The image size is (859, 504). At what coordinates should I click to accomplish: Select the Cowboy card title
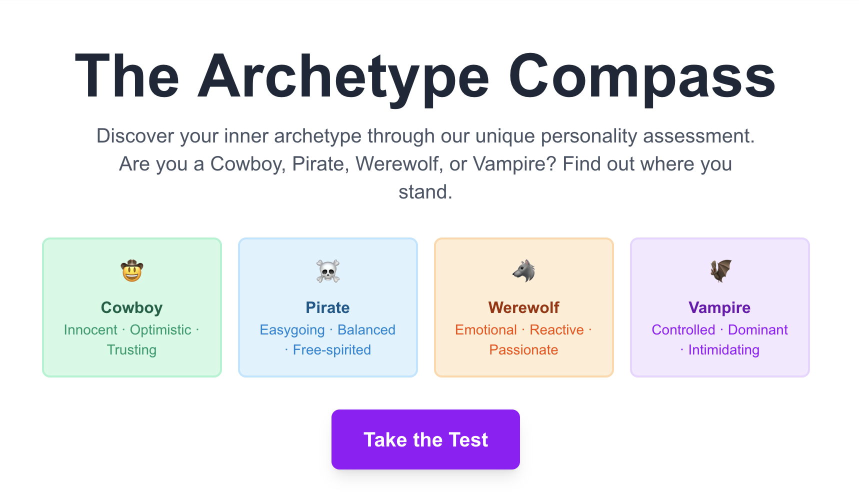(x=132, y=307)
